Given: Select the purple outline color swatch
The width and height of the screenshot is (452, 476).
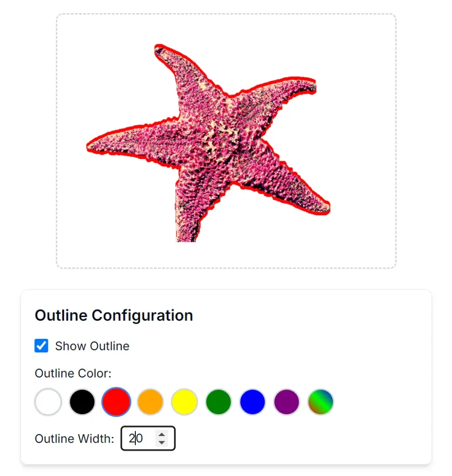Looking at the screenshot, I should (286, 402).
